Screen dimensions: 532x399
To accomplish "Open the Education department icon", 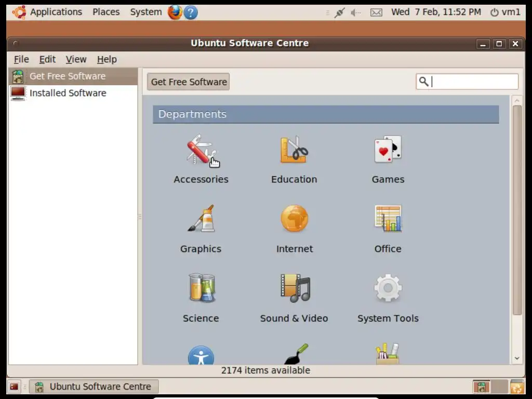I will pos(294,150).
